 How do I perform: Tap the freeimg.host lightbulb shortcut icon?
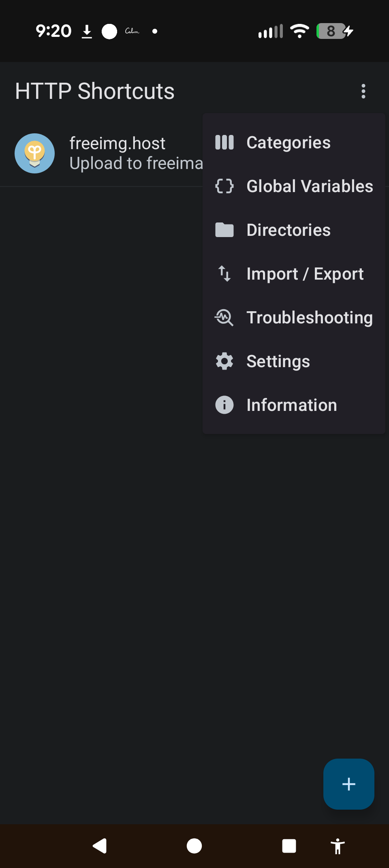click(35, 154)
